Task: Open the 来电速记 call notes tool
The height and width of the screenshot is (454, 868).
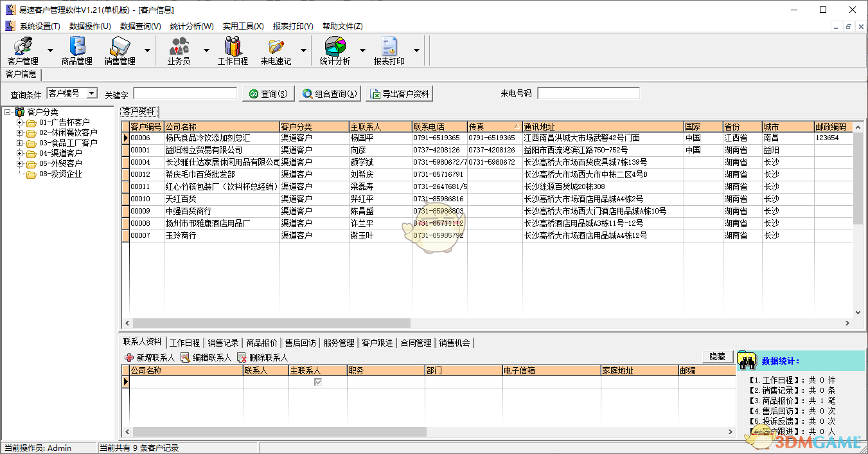Action: click(x=278, y=50)
